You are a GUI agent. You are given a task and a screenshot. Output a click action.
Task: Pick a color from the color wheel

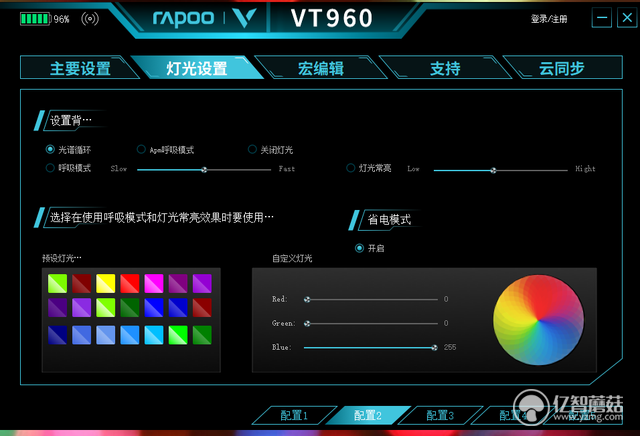click(538, 320)
